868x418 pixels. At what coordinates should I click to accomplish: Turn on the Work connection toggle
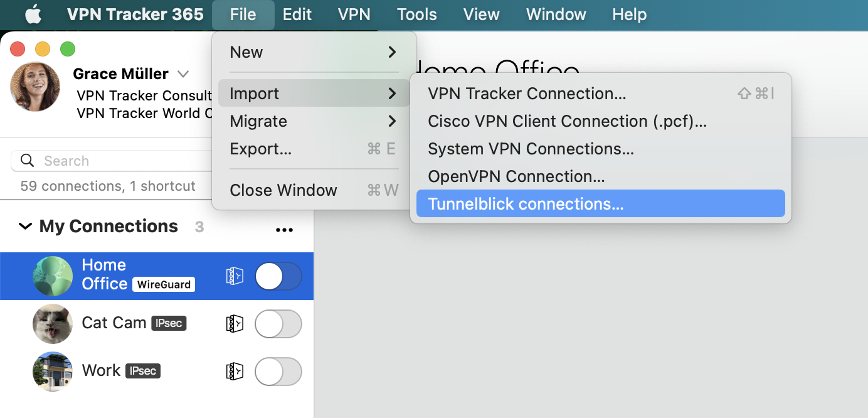tap(278, 371)
